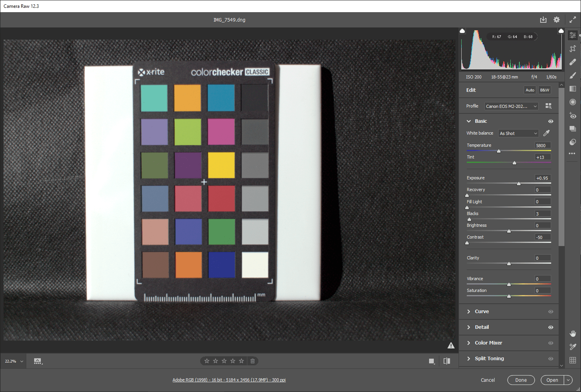Toggle Detail panel visibility eye
Viewport: 581px width, 392px height.
pyautogui.click(x=550, y=327)
